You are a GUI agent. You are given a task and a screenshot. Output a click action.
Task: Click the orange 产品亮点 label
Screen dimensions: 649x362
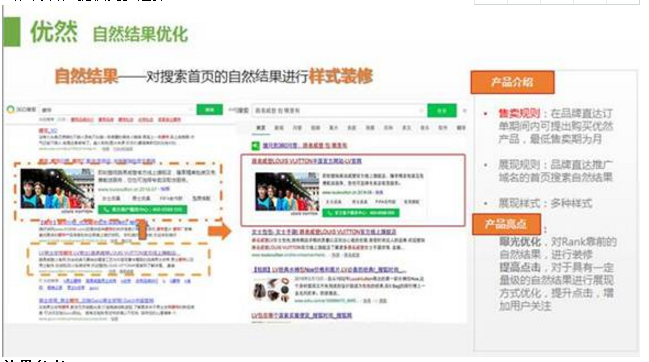tap(506, 224)
